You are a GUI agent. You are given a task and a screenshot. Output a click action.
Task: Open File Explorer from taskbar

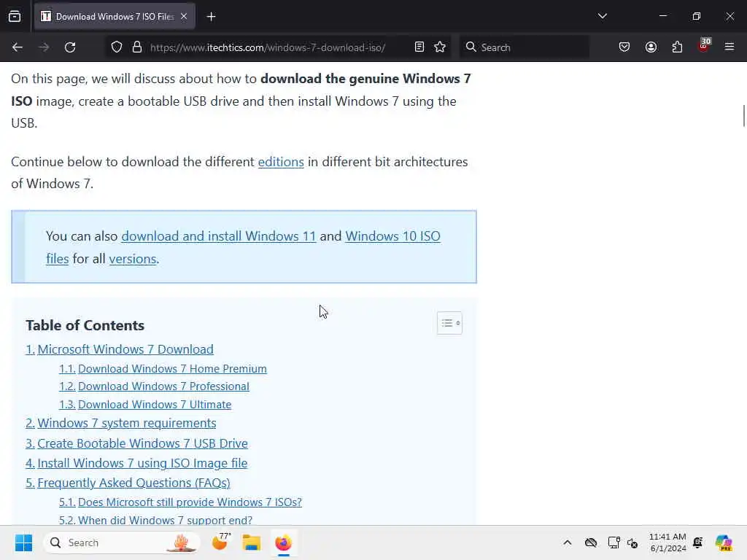click(x=251, y=542)
